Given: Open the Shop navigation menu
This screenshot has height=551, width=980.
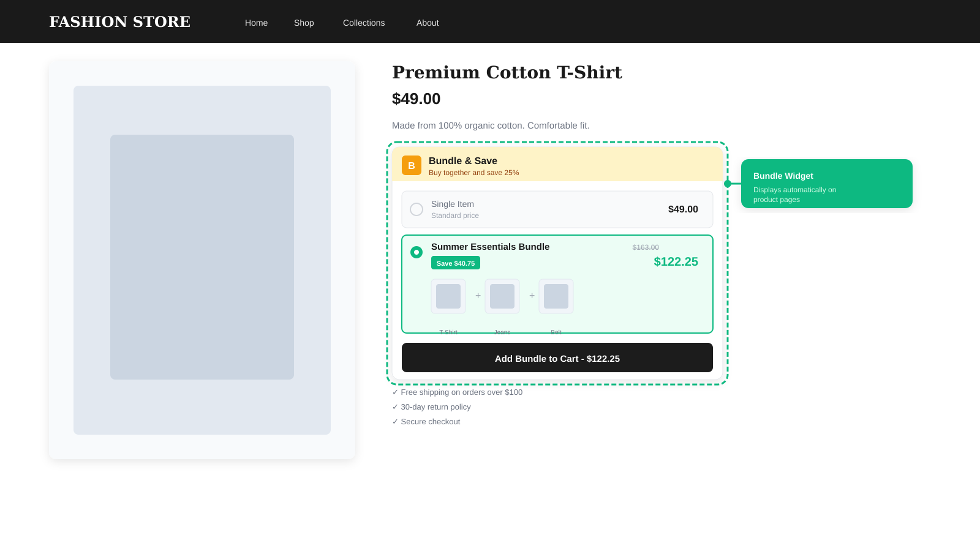Looking at the screenshot, I should (304, 23).
